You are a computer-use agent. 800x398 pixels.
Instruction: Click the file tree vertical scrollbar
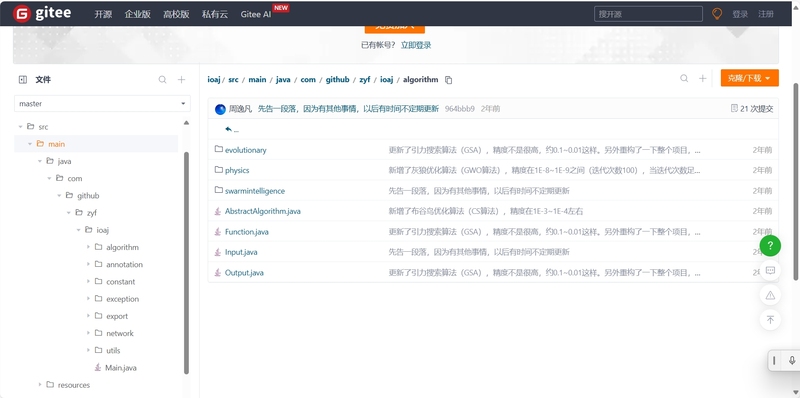[186, 263]
